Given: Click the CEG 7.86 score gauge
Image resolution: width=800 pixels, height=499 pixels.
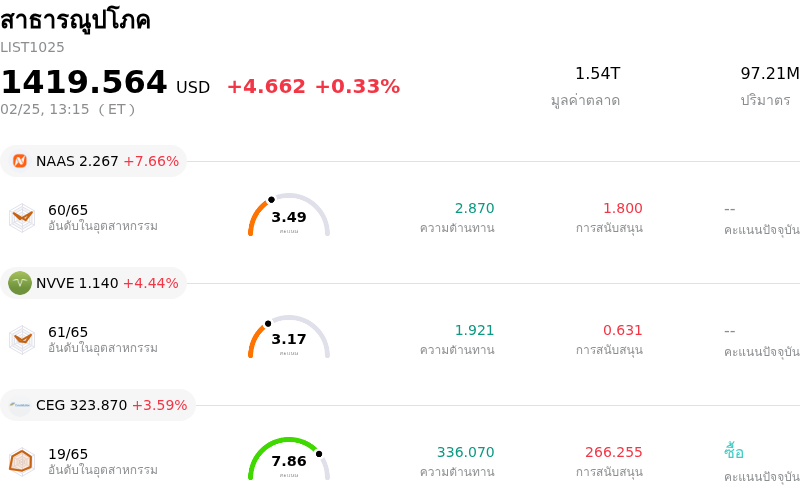Looking at the screenshot, I should [x=289, y=460].
